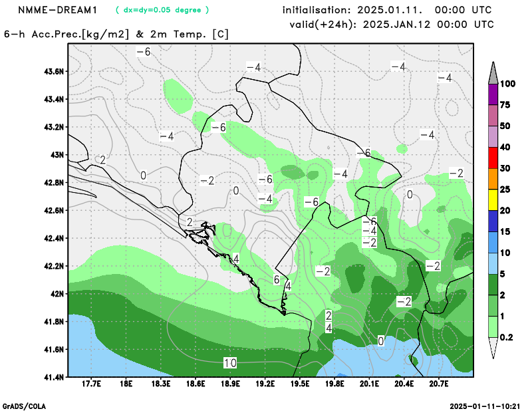532x411 pixels.
Task: Click the yellow 20 legend swatch
Action: coord(493,200)
